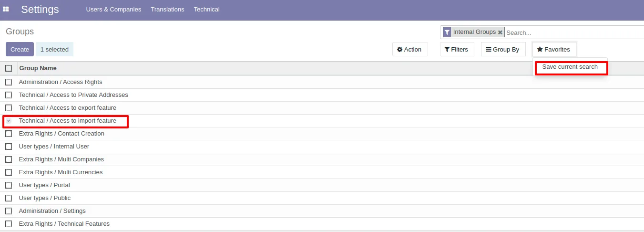Open Extra Rights / Contact Creation group
This screenshot has height=232, width=644.
click(61, 134)
